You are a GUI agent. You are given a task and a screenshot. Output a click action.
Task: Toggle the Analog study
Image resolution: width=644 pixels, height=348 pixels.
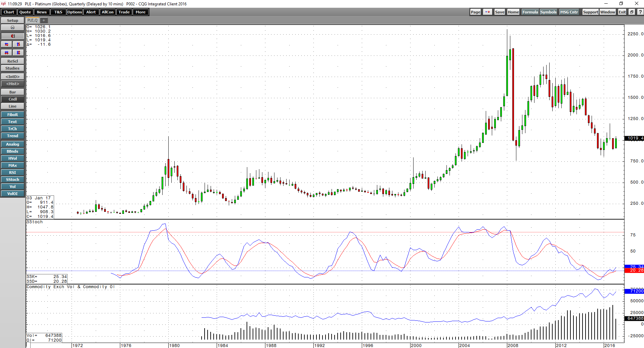point(12,144)
